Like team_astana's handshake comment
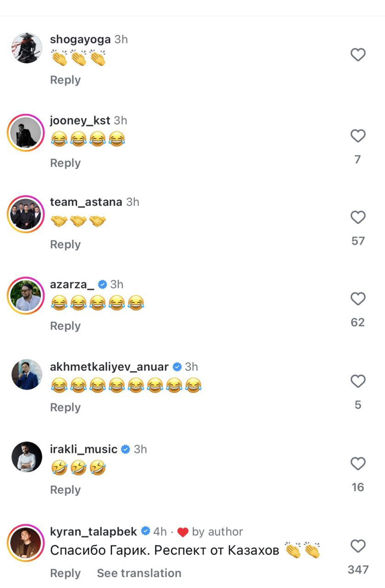The height and width of the screenshot is (588, 385). [x=358, y=217]
